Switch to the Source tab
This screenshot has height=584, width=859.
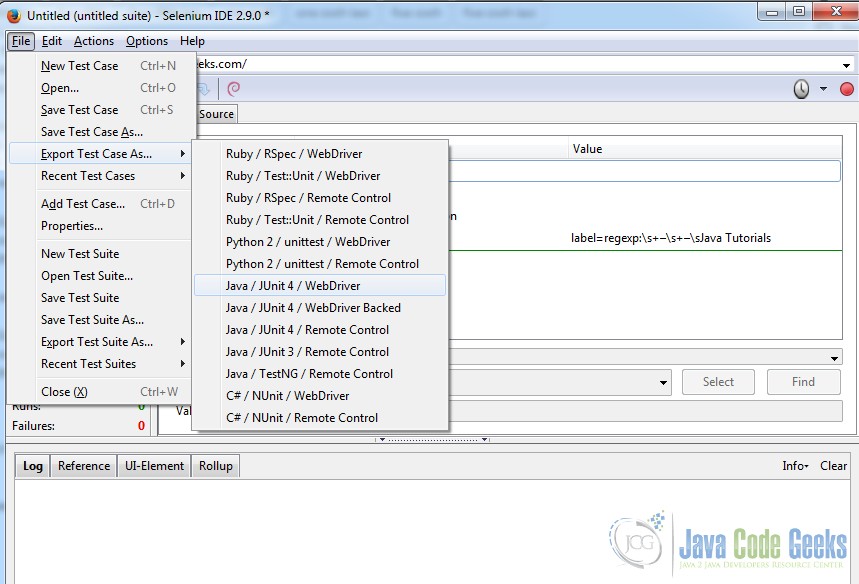tap(216, 114)
